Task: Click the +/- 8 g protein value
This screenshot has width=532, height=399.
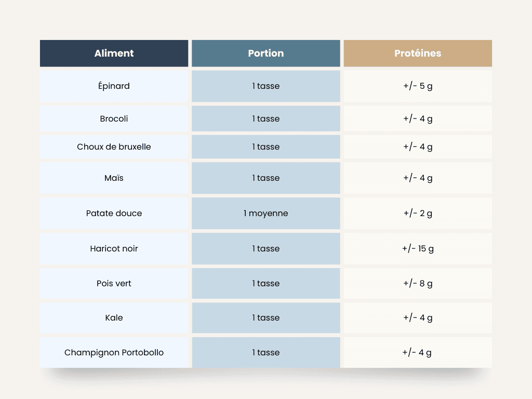Action: [418, 284]
